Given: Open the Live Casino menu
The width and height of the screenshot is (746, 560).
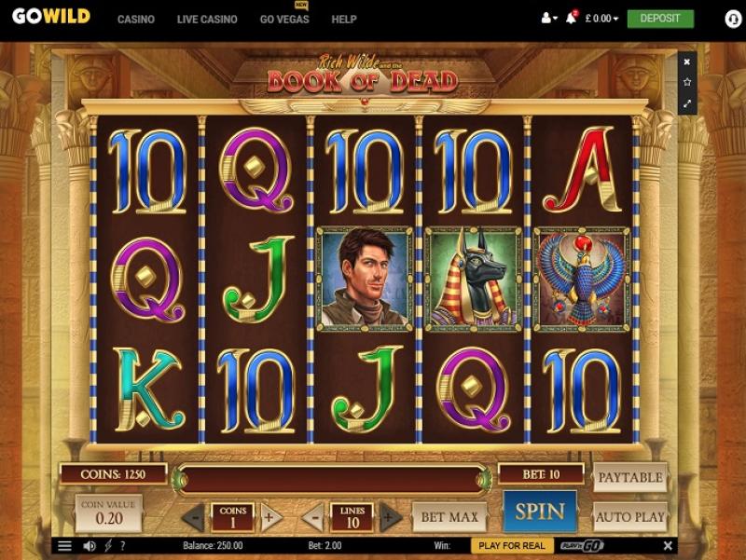Looking at the screenshot, I should tap(207, 20).
